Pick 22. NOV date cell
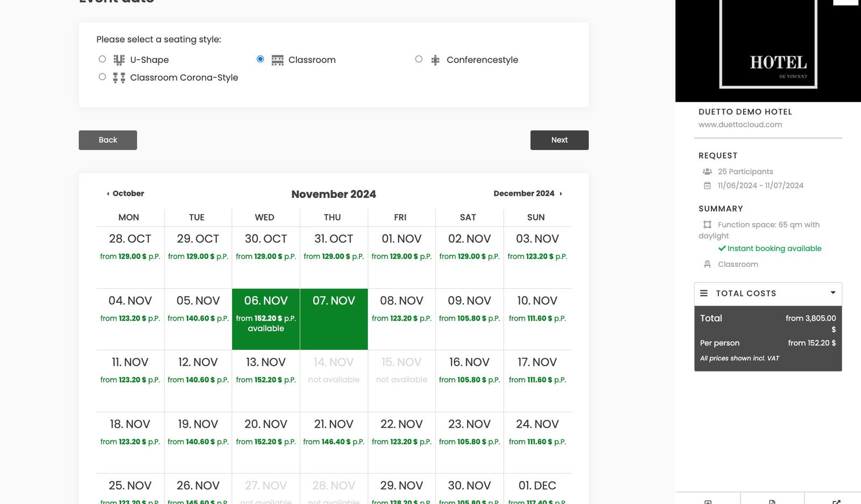Image resolution: width=861 pixels, height=504 pixels. coord(401,443)
